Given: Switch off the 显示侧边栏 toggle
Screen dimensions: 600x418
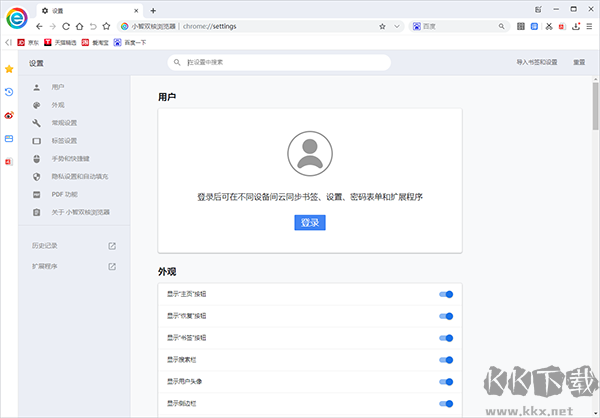Looking at the screenshot, I should 446,403.
